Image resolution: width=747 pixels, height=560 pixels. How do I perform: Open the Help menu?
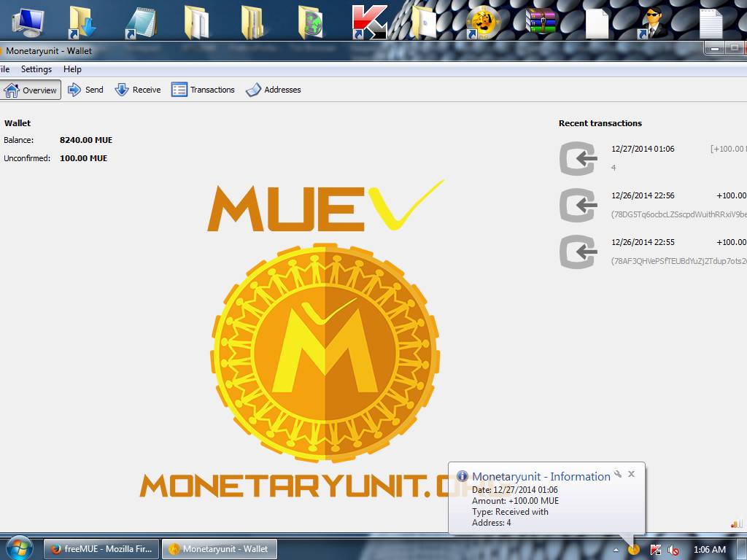72,69
